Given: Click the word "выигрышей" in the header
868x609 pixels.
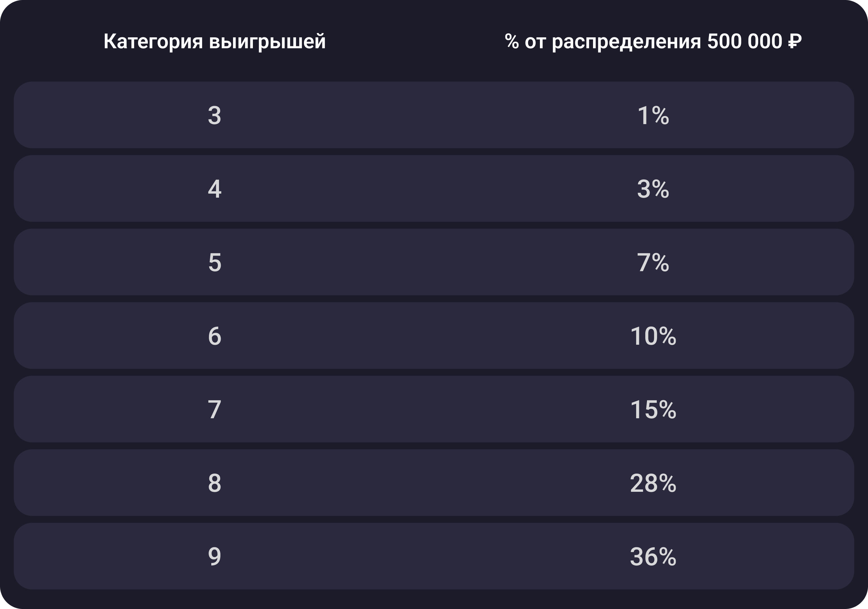Looking at the screenshot, I should point(267,42).
